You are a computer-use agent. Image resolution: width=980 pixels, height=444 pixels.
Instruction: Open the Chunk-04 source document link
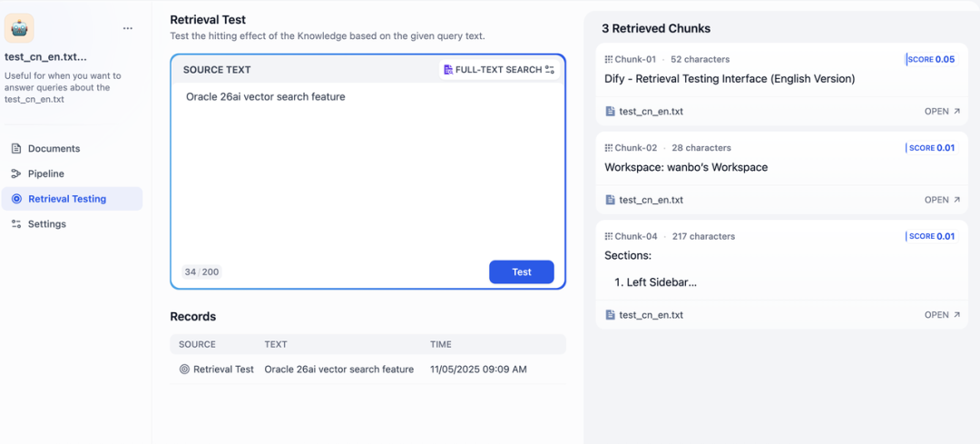coord(942,315)
